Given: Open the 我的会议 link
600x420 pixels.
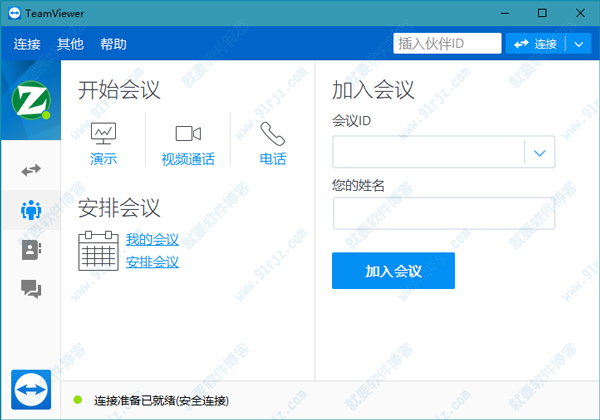Looking at the screenshot, I should (152, 240).
